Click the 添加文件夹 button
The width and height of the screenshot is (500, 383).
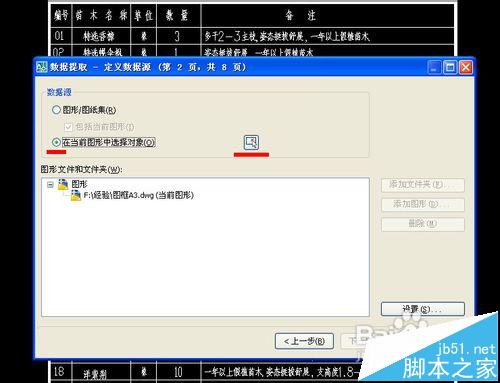tap(423, 185)
